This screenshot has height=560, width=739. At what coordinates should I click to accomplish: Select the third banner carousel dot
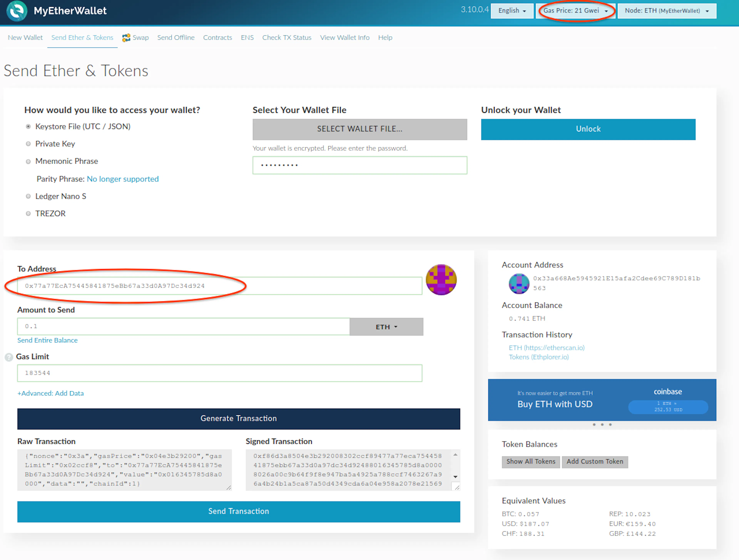(x=610, y=425)
